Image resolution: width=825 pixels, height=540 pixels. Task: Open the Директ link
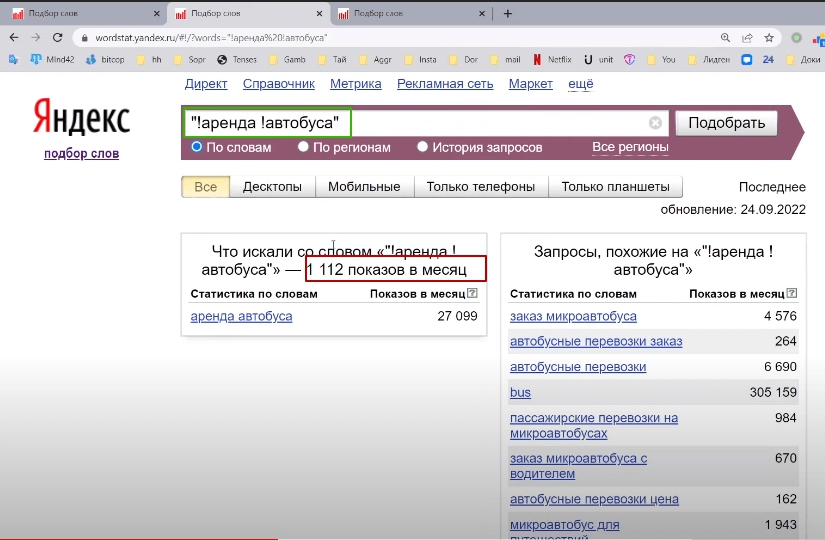point(206,84)
